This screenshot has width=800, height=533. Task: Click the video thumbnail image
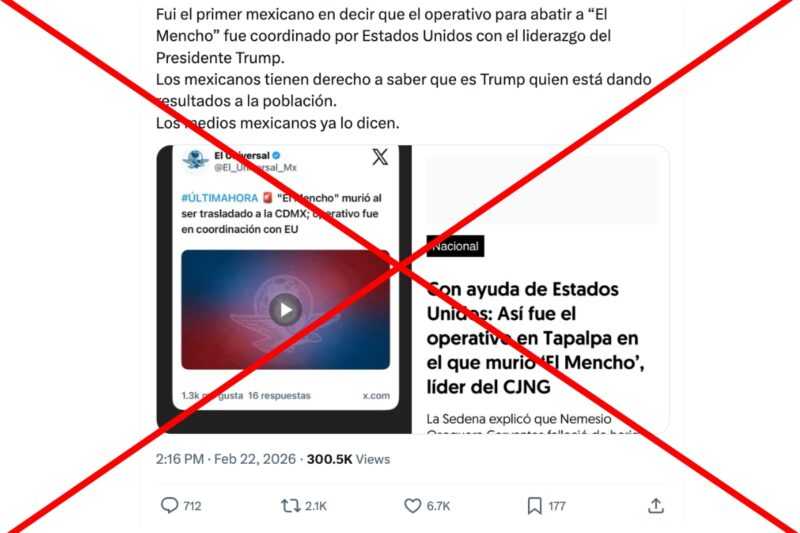(285, 310)
